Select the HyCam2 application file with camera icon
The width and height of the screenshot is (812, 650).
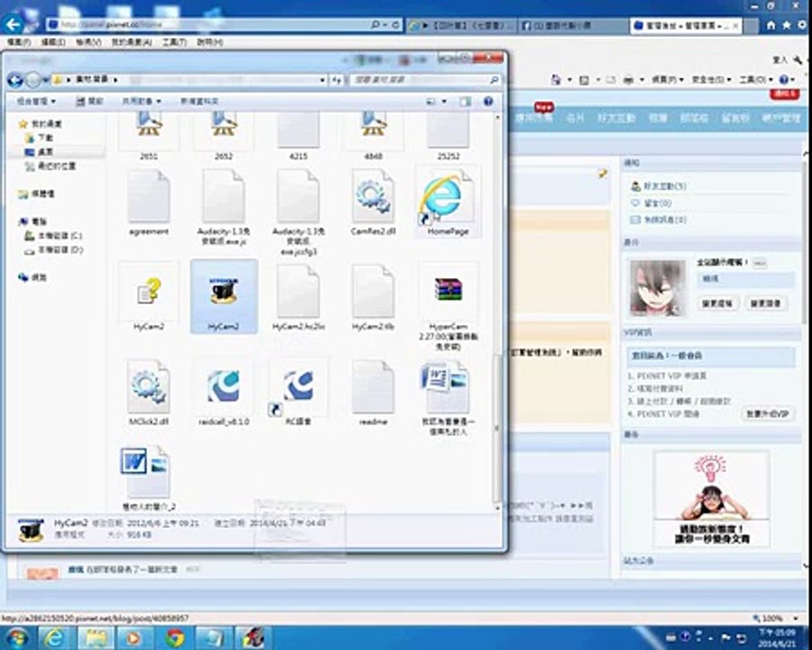[224, 298]
